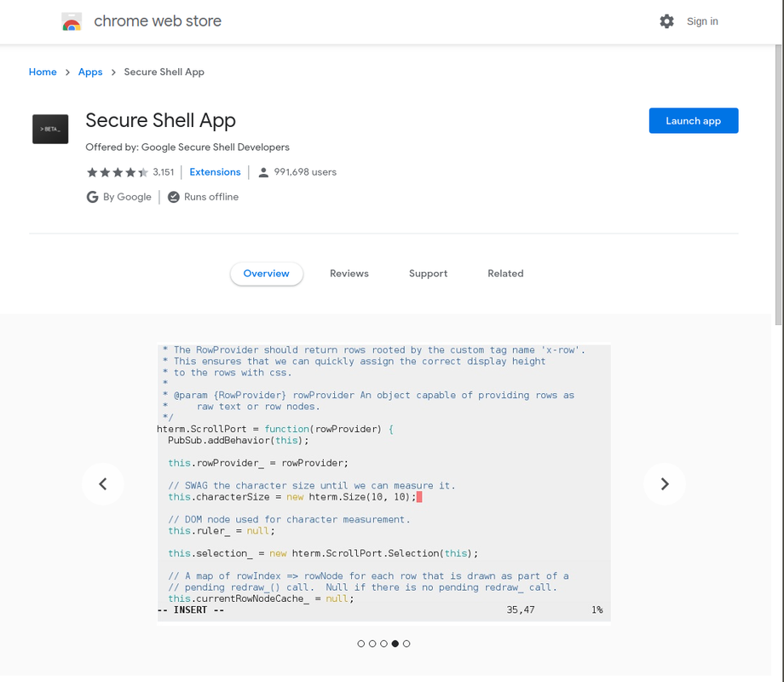
Task: Click the users person icon
Action: [x=263, y=172]
